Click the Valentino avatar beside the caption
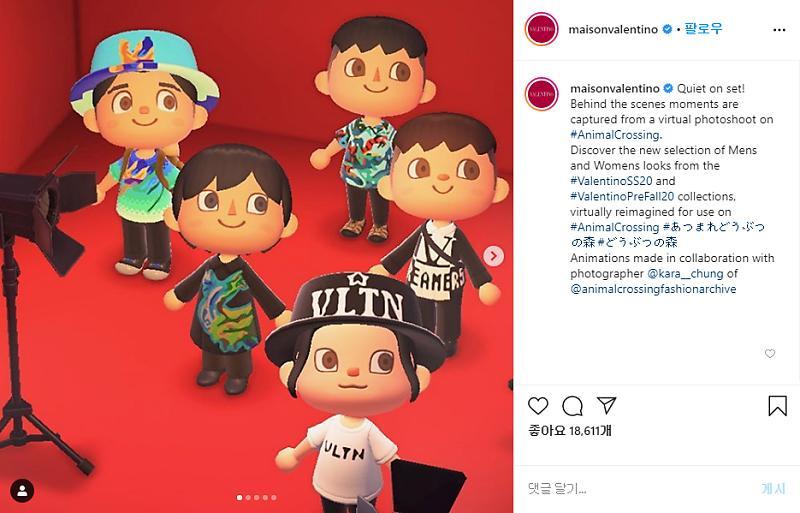Viewport: 800px width, 513px height. (x=541, y=94)
